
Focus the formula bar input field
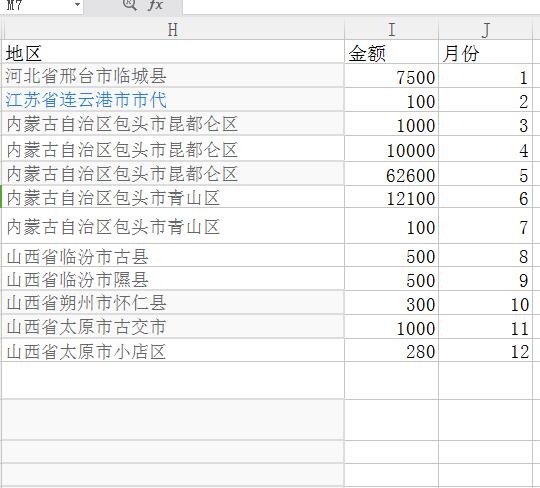pyautogui.click(x=361, y=6)
